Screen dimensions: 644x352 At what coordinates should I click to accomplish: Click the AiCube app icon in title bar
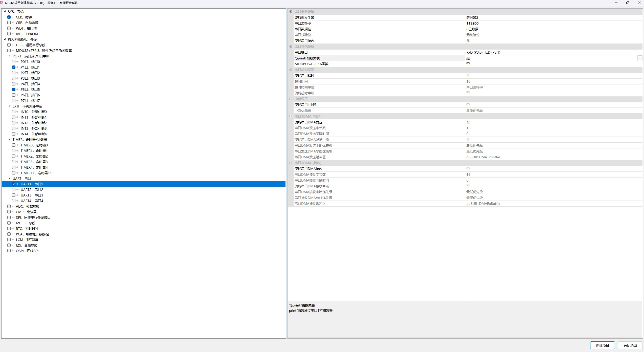pos(2,3)
